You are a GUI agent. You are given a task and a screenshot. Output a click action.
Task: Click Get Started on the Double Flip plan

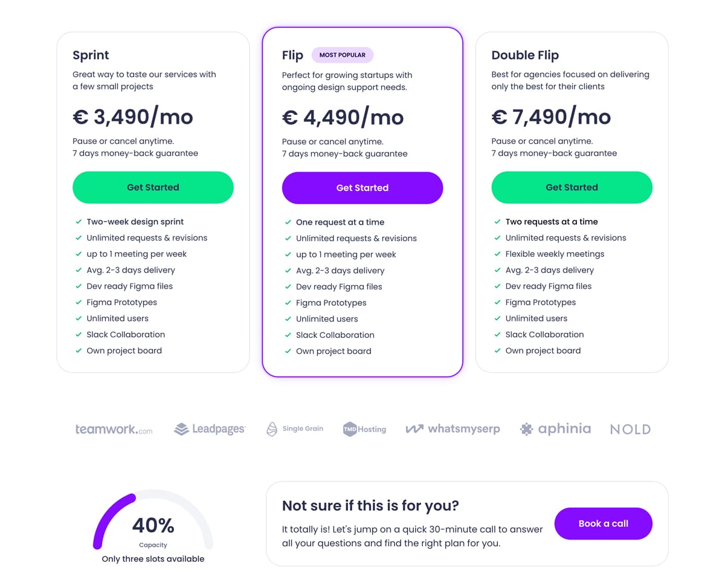(x=572, y=187)
